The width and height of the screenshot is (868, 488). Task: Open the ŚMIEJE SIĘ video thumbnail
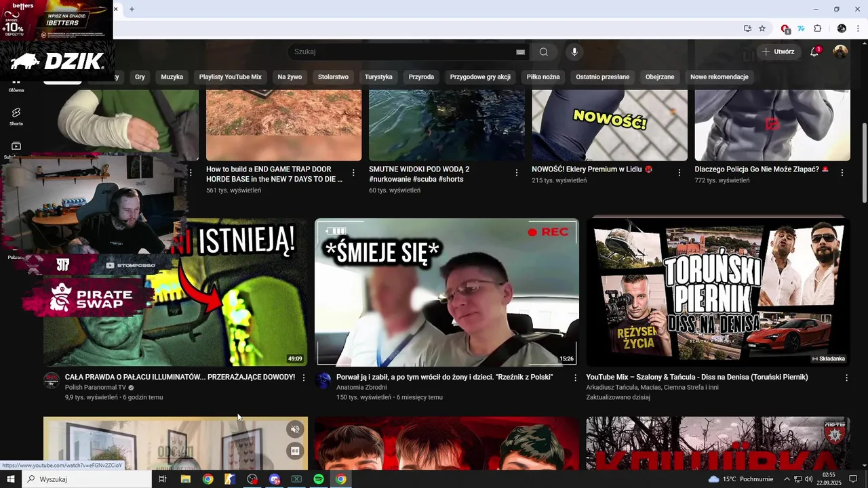tap(447, 292)
